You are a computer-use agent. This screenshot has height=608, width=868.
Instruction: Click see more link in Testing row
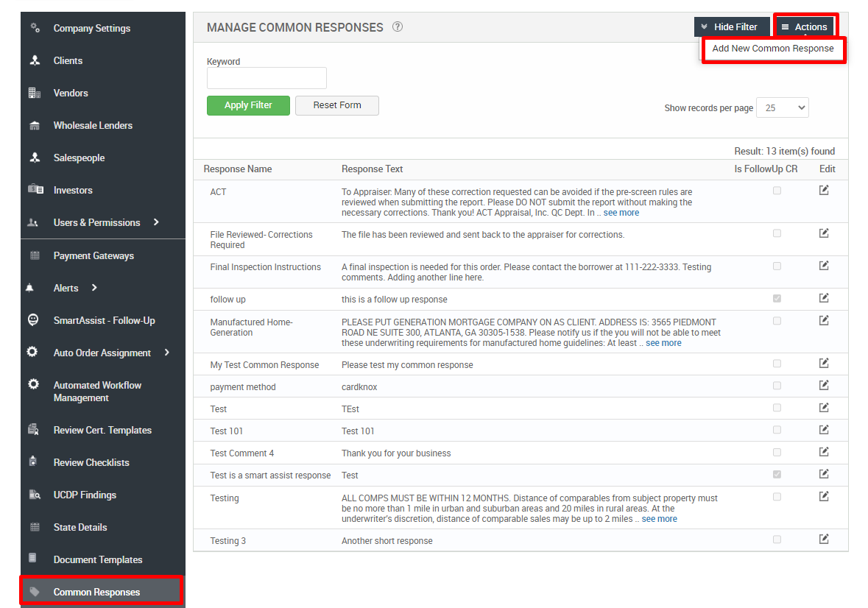pyautogui.click(x=659, y=519)
